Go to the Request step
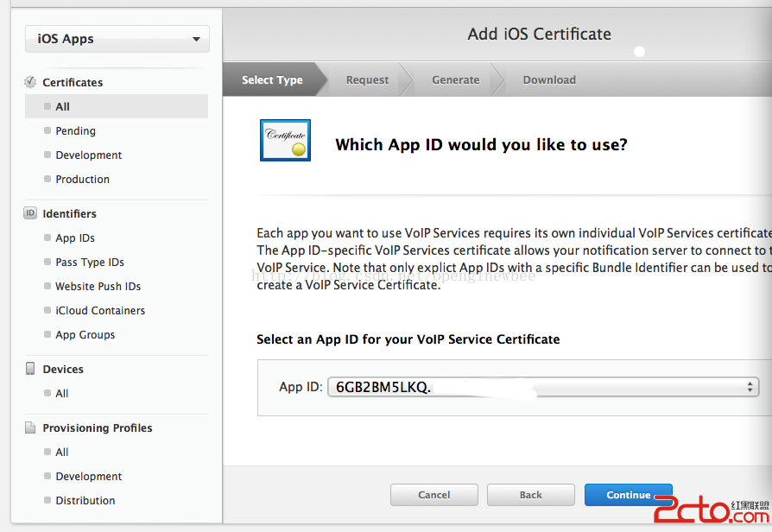 click(367, 79)
